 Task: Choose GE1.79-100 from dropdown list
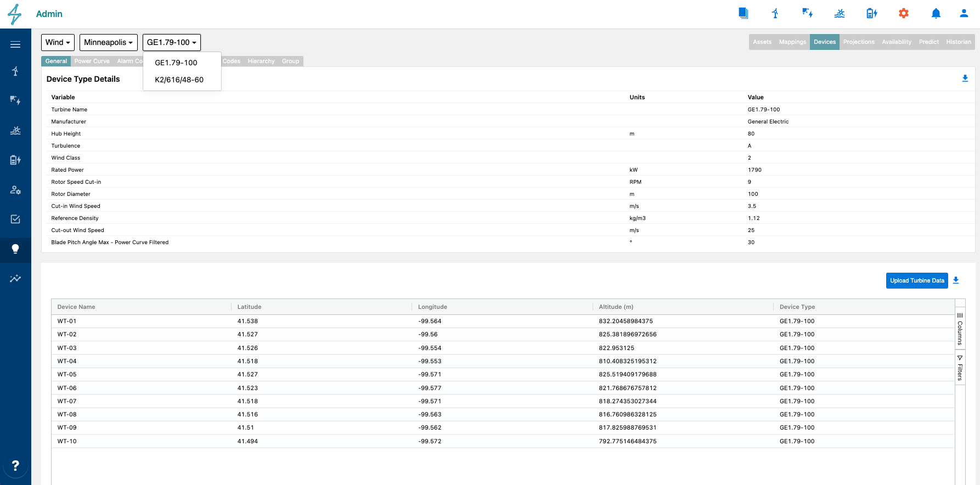[x=182, y=63]
